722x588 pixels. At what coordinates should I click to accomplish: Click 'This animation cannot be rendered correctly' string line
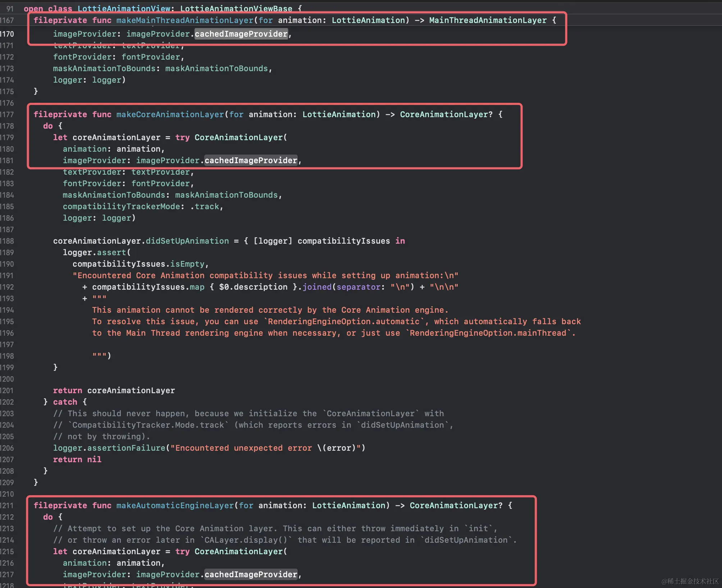click(x=270, y=310)
